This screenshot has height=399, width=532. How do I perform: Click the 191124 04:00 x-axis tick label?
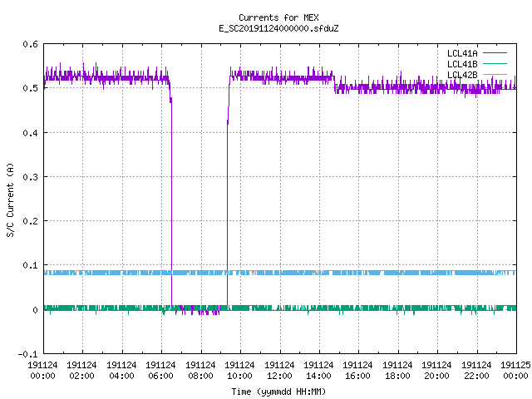[x=121, y=370]
